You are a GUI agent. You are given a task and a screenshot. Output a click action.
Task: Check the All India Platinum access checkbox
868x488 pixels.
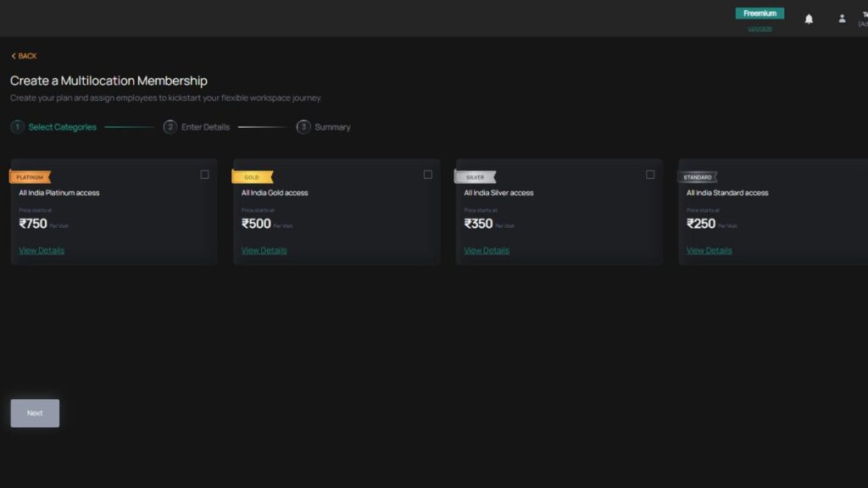[205, 175]
